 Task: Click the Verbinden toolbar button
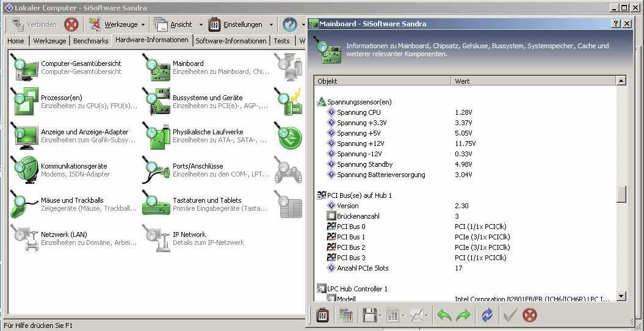tap(34, 24)
